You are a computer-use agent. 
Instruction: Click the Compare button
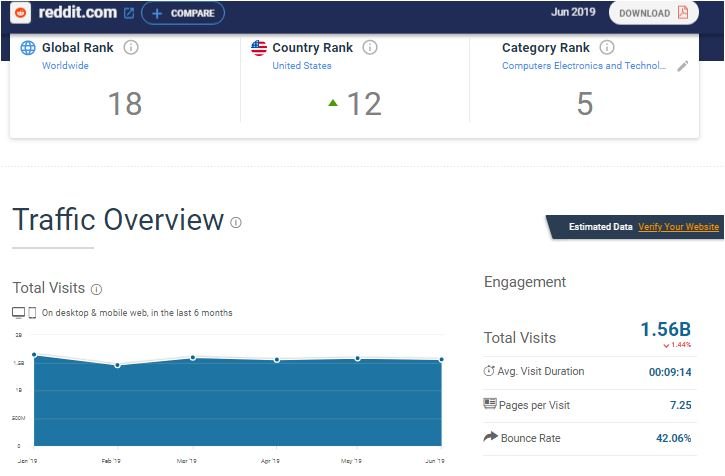click(x=183, y=13)
